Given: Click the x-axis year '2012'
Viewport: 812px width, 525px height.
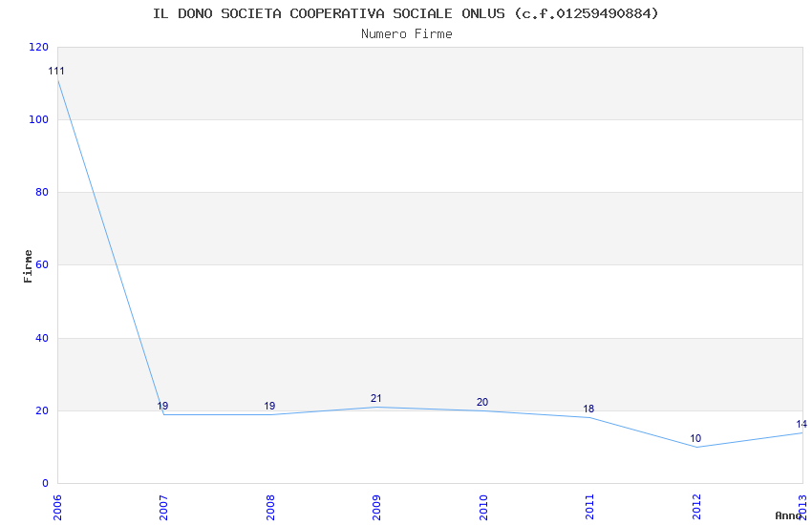Looking at the screenshot, I should point(696,508).
